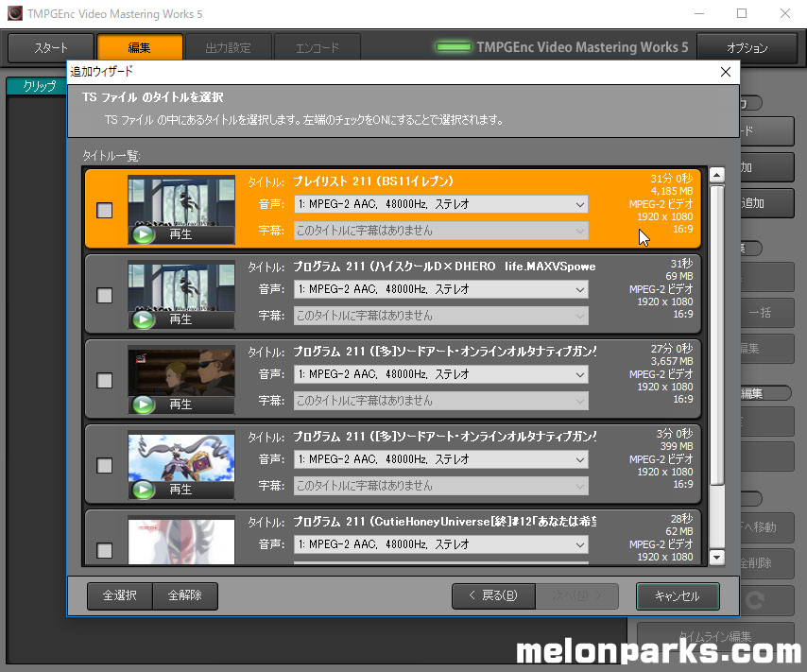This screenshot has height=672, width=807.
Task: Check the 27分 0秒 title checkbox
Action: [105, 380]
